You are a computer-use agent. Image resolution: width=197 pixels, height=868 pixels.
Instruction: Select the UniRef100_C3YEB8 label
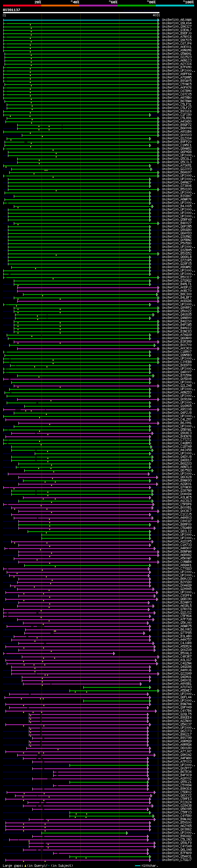point(177,362)
